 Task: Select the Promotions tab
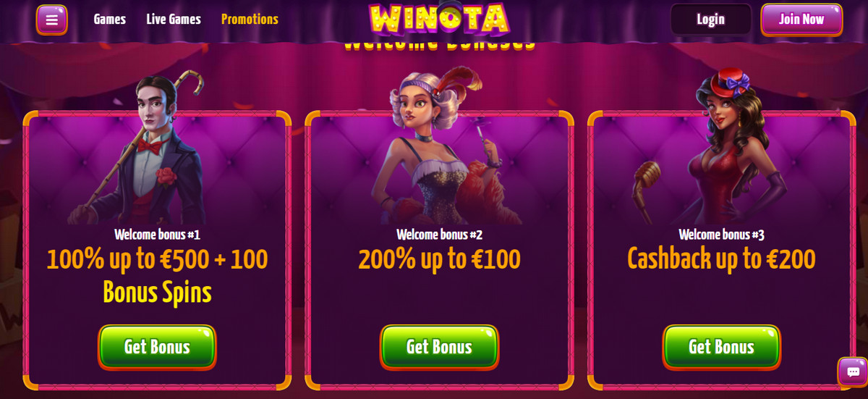coord(250,20)
